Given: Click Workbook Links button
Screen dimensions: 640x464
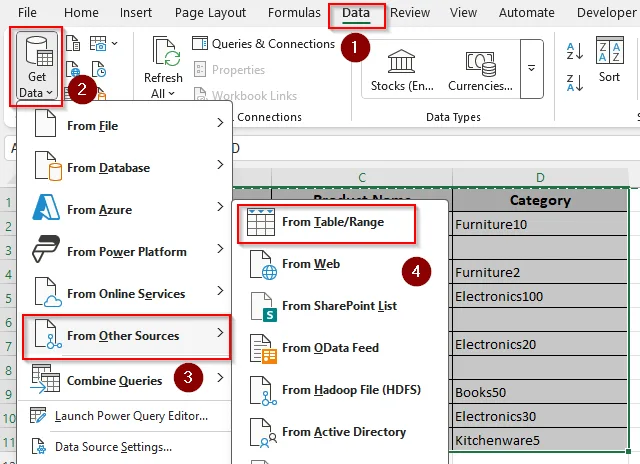Looking at the screenshot, I should (x=245, y=95).
